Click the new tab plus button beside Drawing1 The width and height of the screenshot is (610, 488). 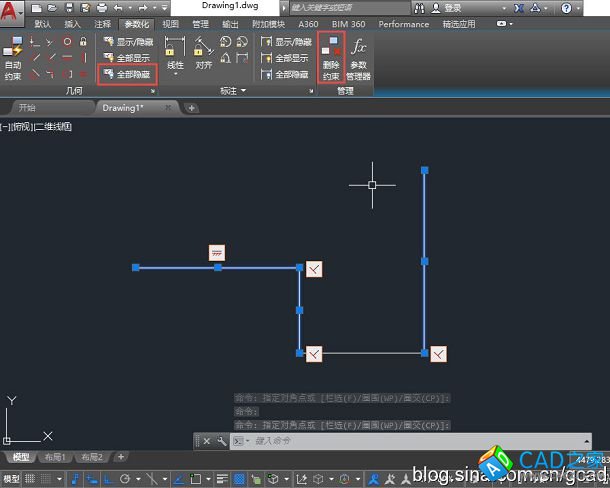tap(192, 108)
